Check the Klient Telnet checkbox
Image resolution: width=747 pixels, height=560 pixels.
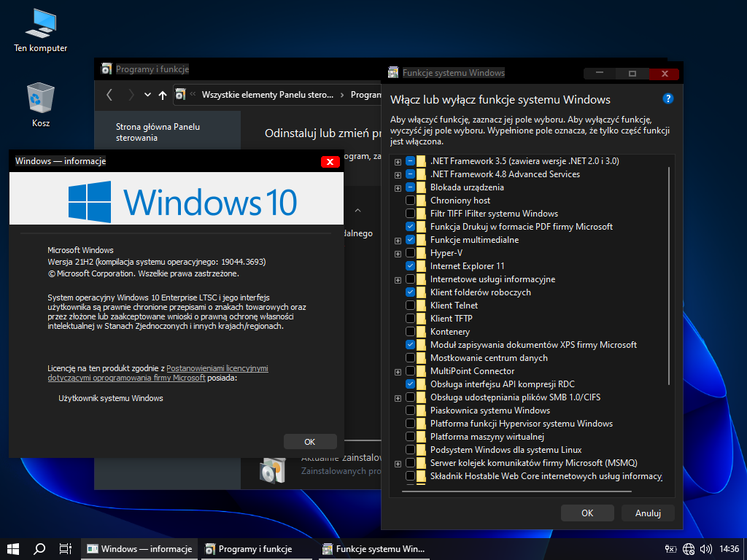(x=411, y=306)
